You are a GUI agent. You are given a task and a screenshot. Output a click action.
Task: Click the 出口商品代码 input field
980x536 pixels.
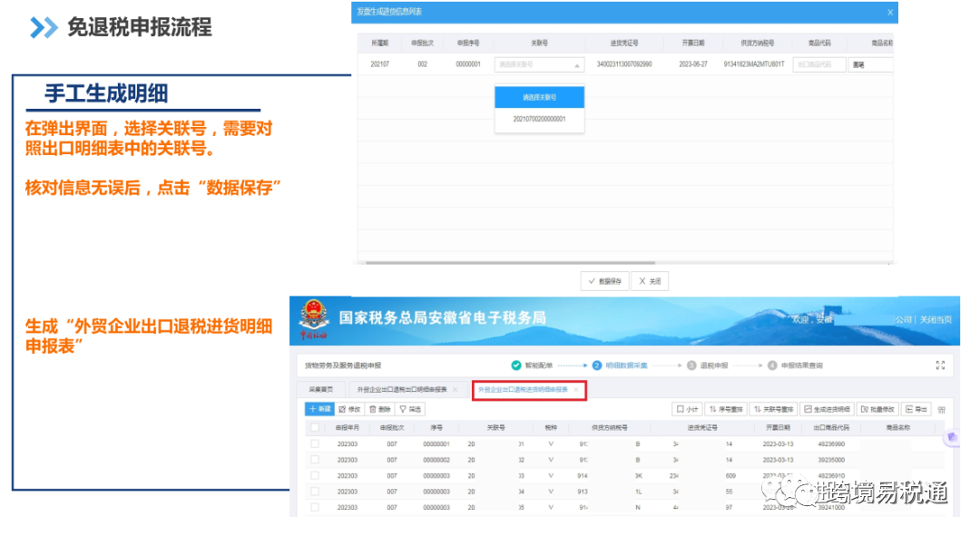tap(821, 64)
